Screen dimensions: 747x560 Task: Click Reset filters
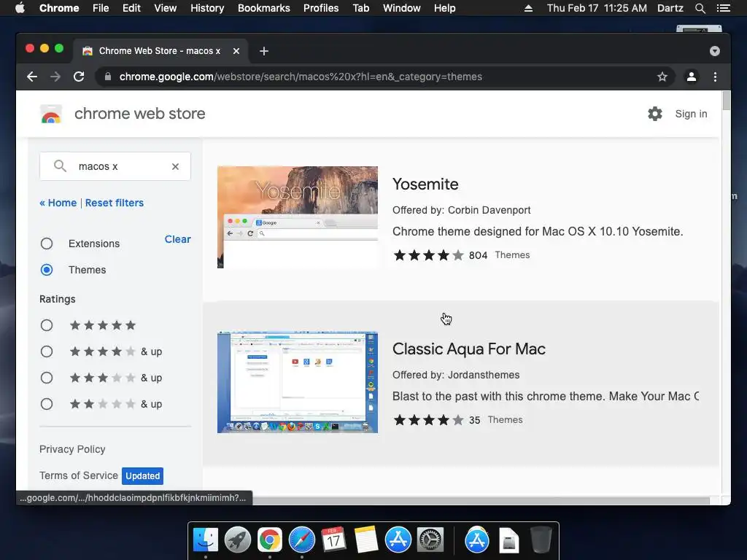[x=115, y=203]
